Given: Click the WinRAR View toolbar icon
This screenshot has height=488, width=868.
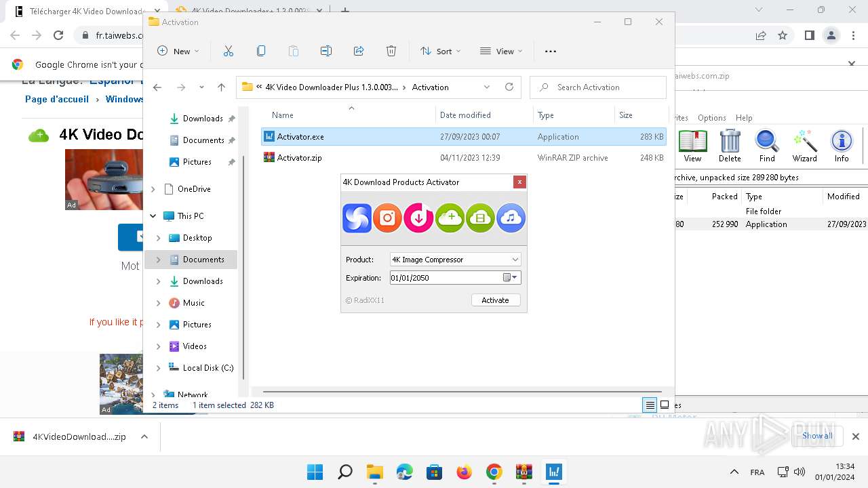Looking at the screenshot, I should tap(692, 146).
